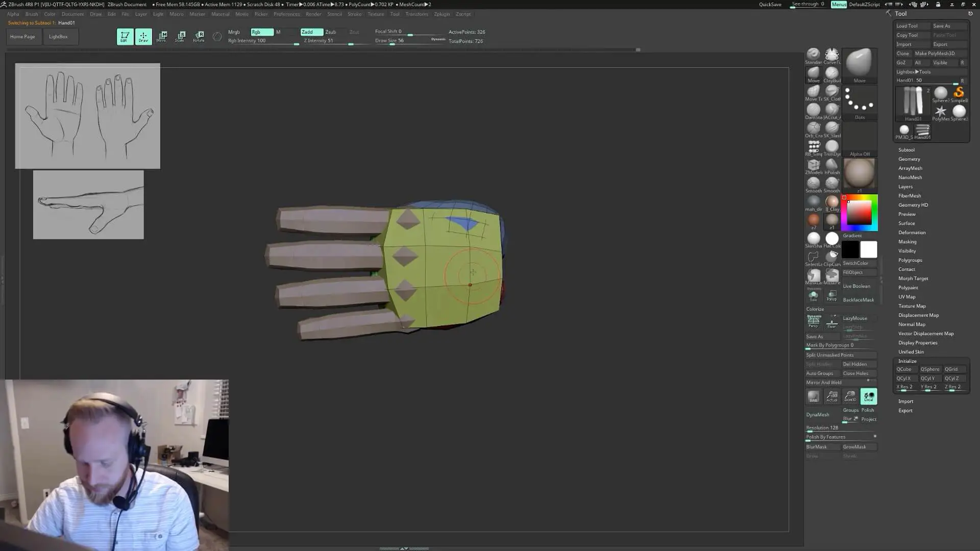Click the Floor grid icon
Screen dimensions: 980x551
[x=832, y=322]
